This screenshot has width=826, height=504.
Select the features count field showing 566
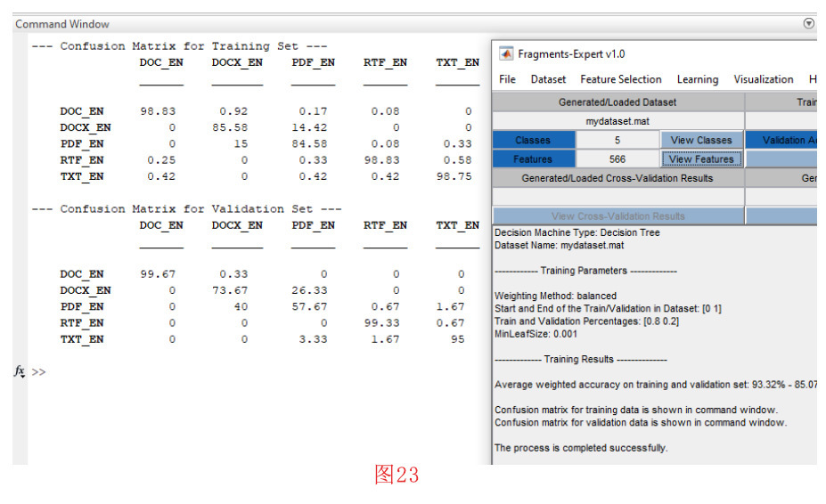(x=617, y=159)
